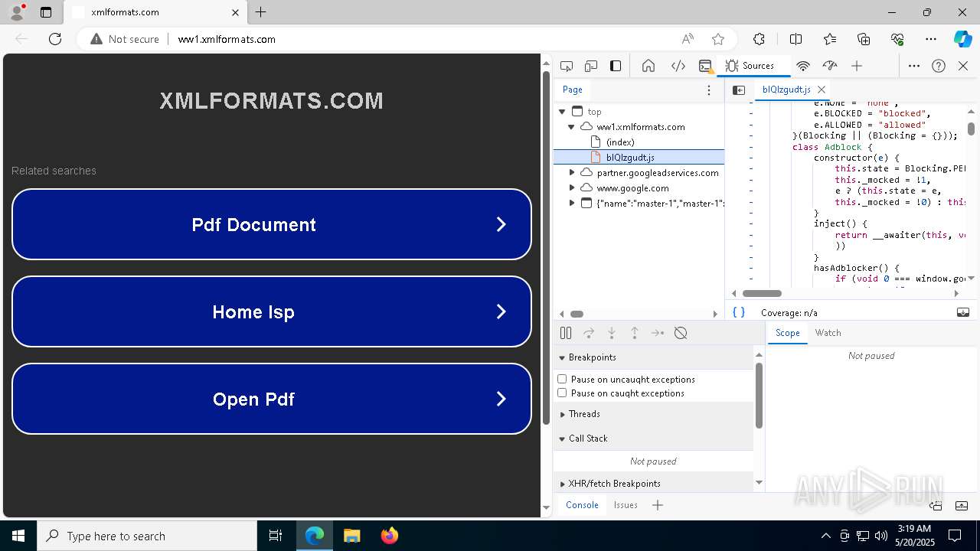Open Copilot sidebar icon
Screen dimensions: 980x551
[x=962, y=39]
